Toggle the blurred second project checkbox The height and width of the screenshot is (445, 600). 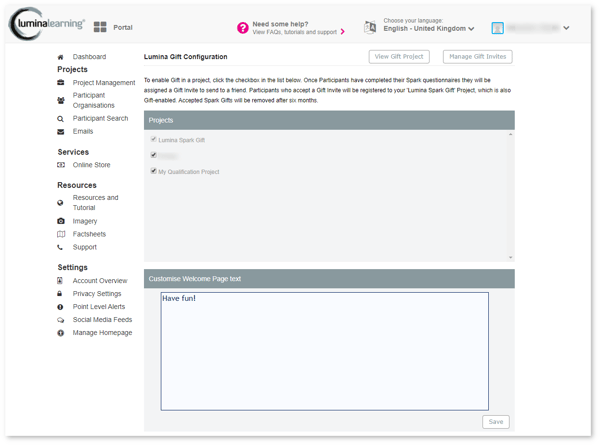pos(153,155)
